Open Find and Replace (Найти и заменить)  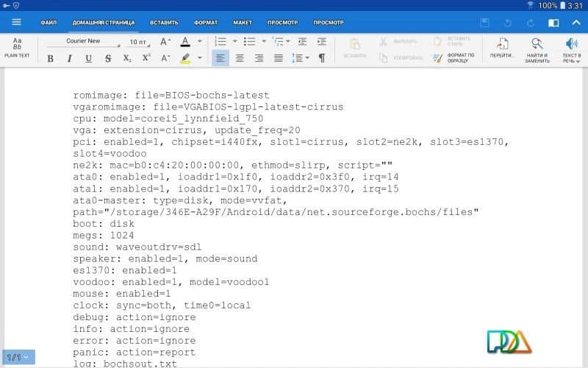(x=537, y=49)
